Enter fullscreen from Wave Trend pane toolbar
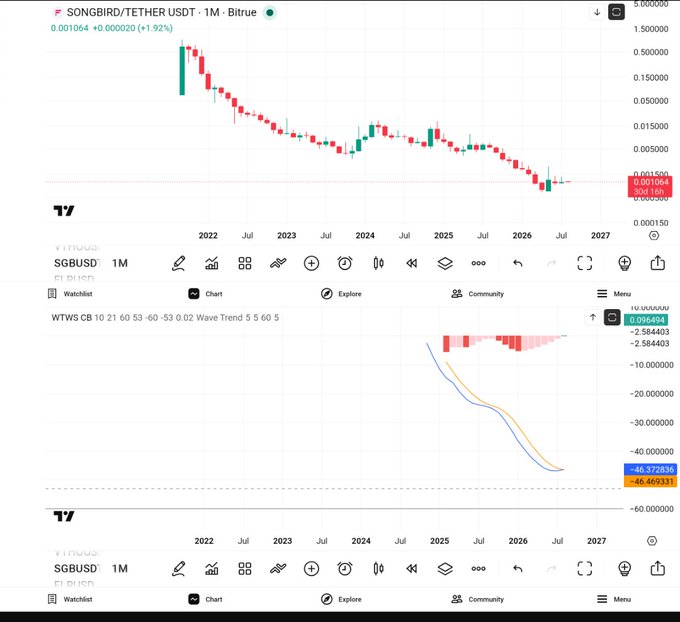The height and width of the screenshot is (622, 680). click(x=585, y=568)
